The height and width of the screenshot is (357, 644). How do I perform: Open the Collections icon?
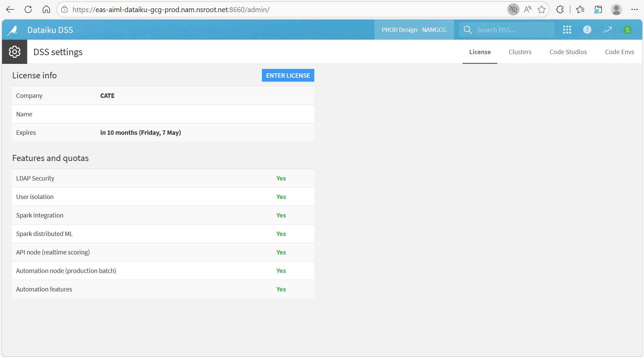click(598, 9)
